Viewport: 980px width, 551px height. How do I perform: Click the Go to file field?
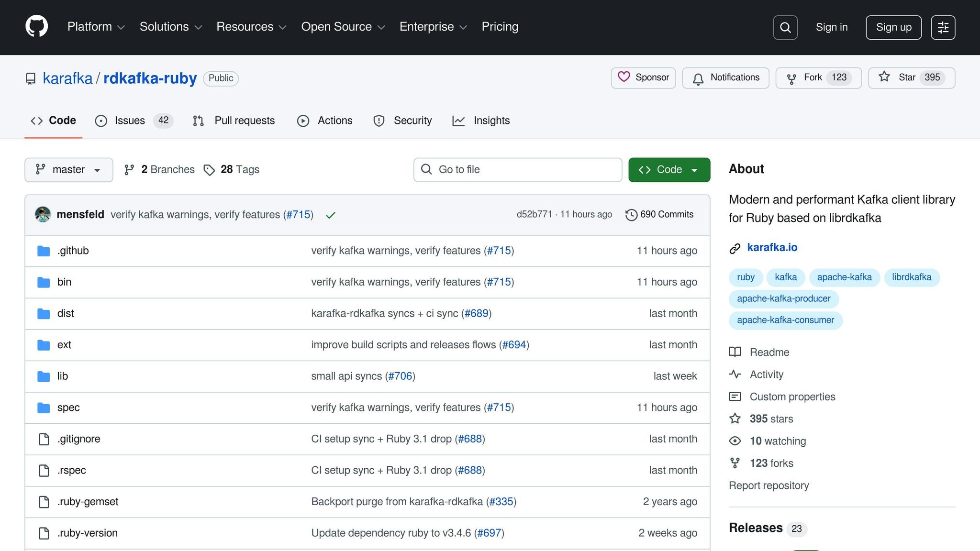(517, 170)
